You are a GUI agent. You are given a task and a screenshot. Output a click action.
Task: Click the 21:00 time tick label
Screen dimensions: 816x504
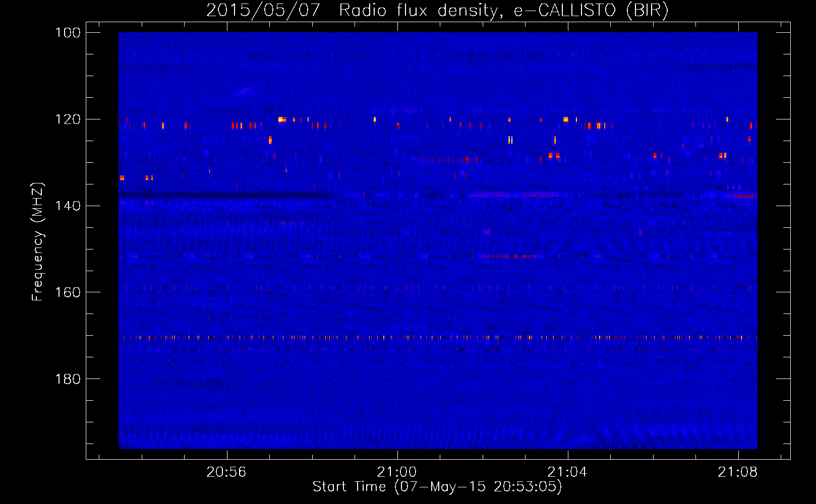pos(397,472)
